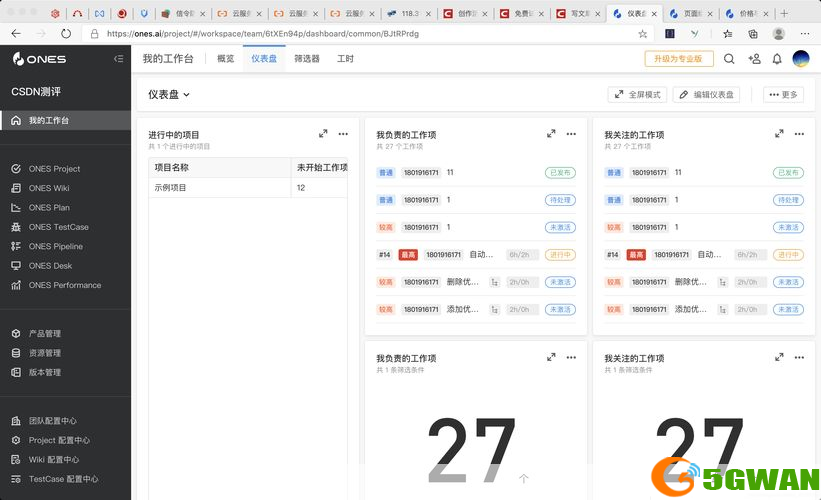Expand the top 我关注的工作项 card
The width and height of the screenshot is (821, 500).
click(779, 134)
